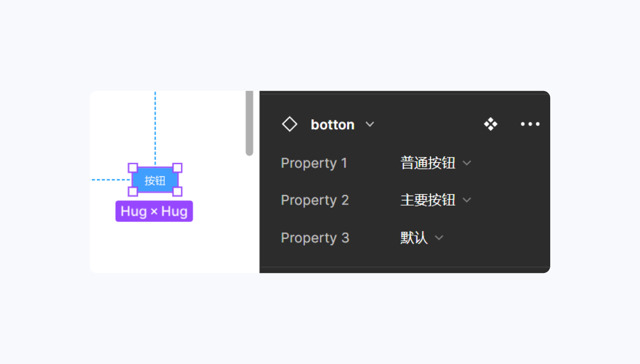Open the 主要按钮 value for Property 2
640x364 pixels.
428,200
